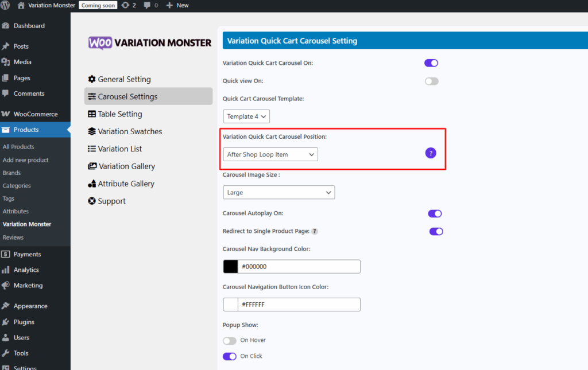Image resolution: width=588 pixels, height=370 pixels.
Task: Click the Tools wrench icon
Action: click(6, 353)
